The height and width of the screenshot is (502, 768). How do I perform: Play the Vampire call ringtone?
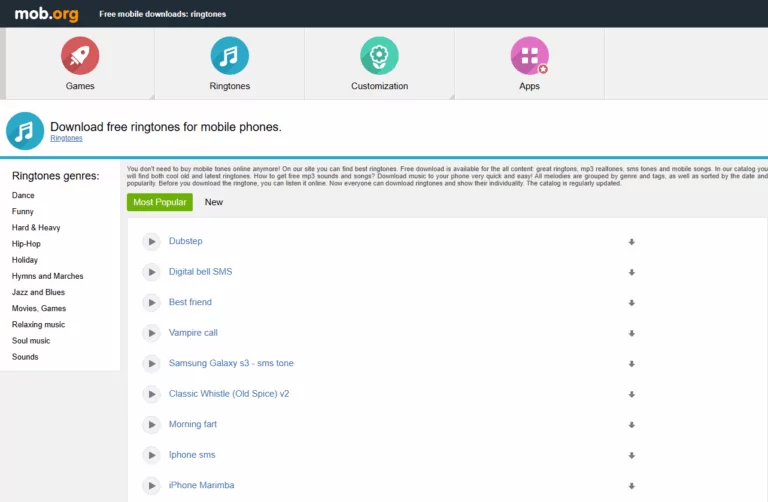click(x=151, y=333)
